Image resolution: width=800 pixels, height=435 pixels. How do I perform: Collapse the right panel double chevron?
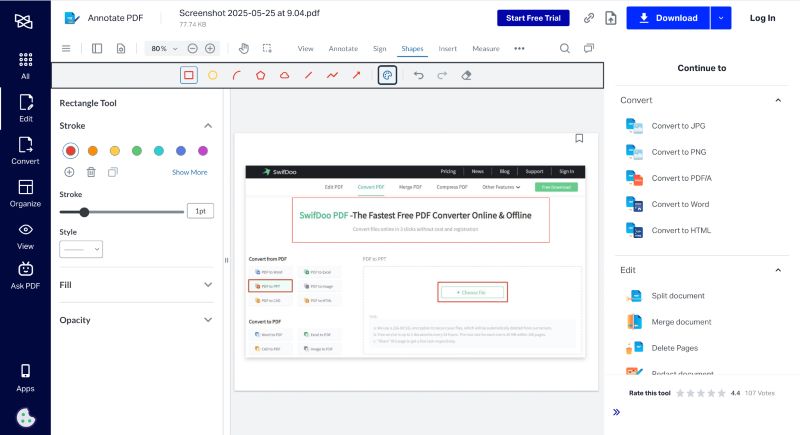pyautogui.click(x=617, y=412)
